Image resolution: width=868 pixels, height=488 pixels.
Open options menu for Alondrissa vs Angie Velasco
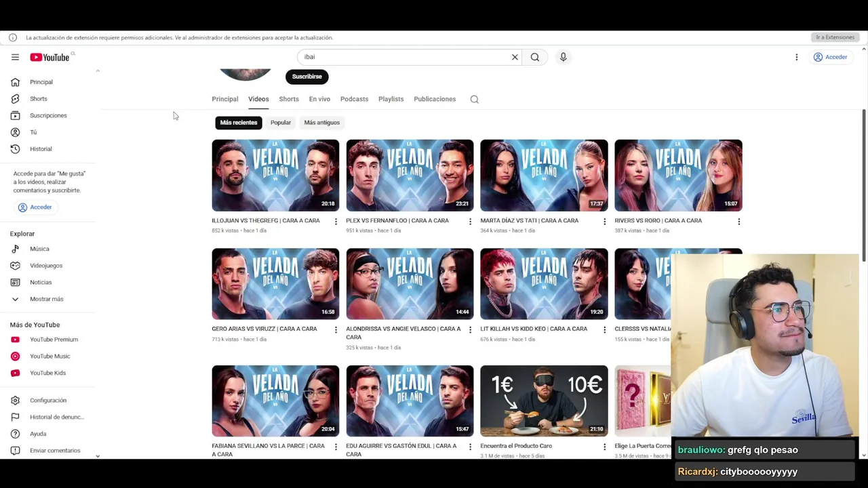click(x=470, y=330)
